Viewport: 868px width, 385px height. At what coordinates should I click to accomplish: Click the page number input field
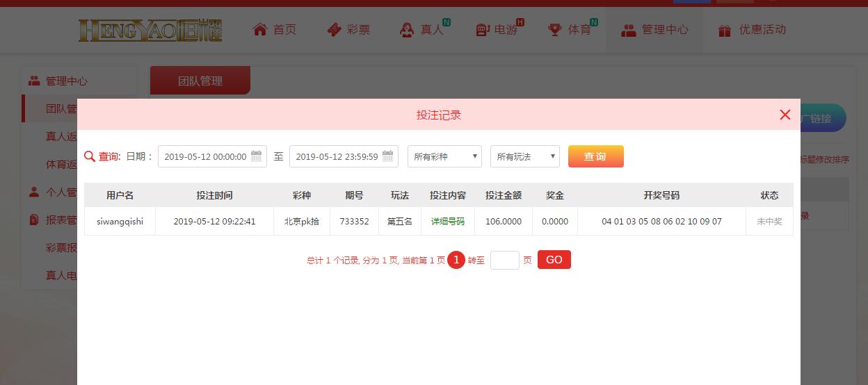(504, 260)
